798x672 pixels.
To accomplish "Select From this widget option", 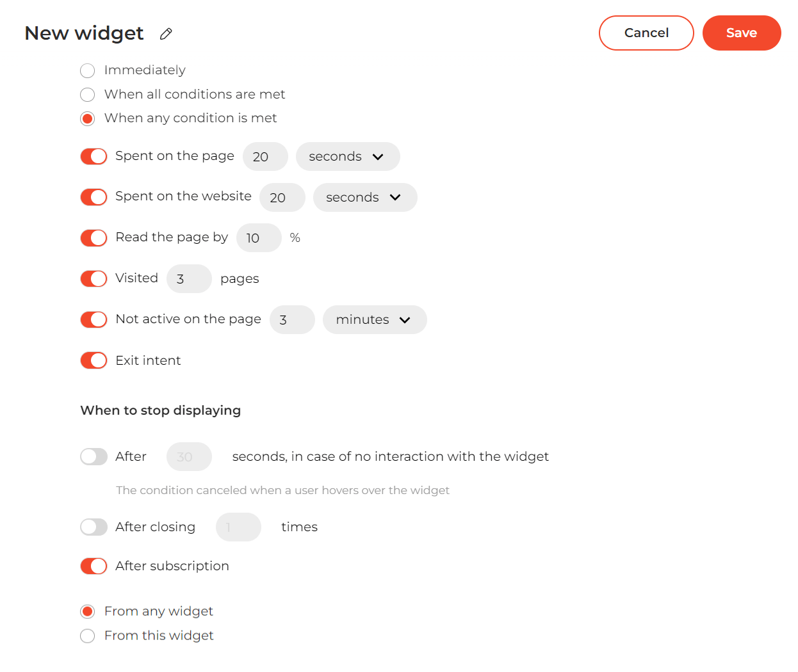I will point(87,636).
